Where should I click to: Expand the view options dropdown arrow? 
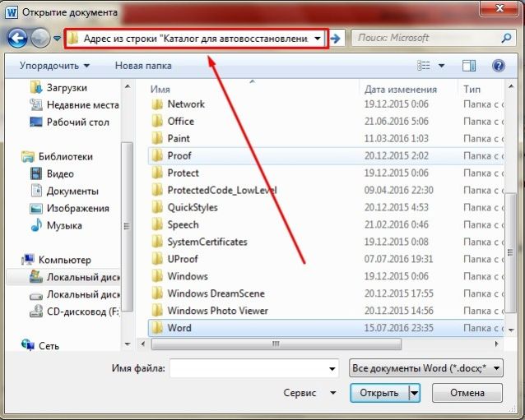click(442, 65)
